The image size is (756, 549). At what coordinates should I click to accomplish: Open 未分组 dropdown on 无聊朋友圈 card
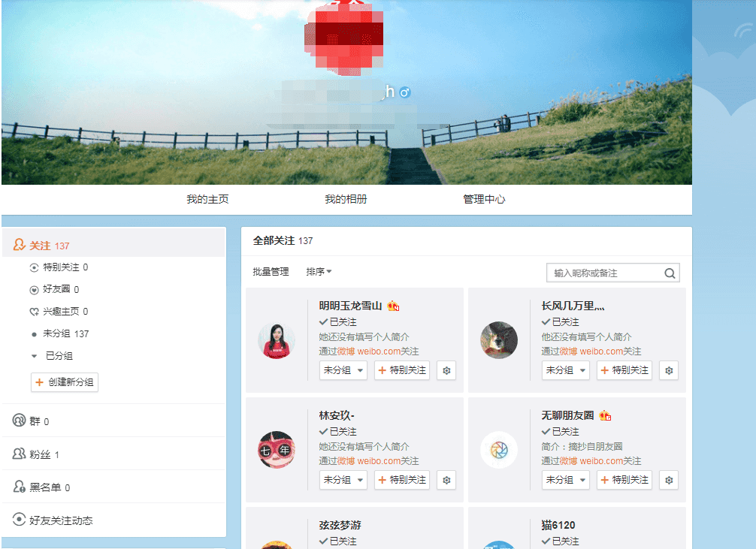click(x=566, y=480)
